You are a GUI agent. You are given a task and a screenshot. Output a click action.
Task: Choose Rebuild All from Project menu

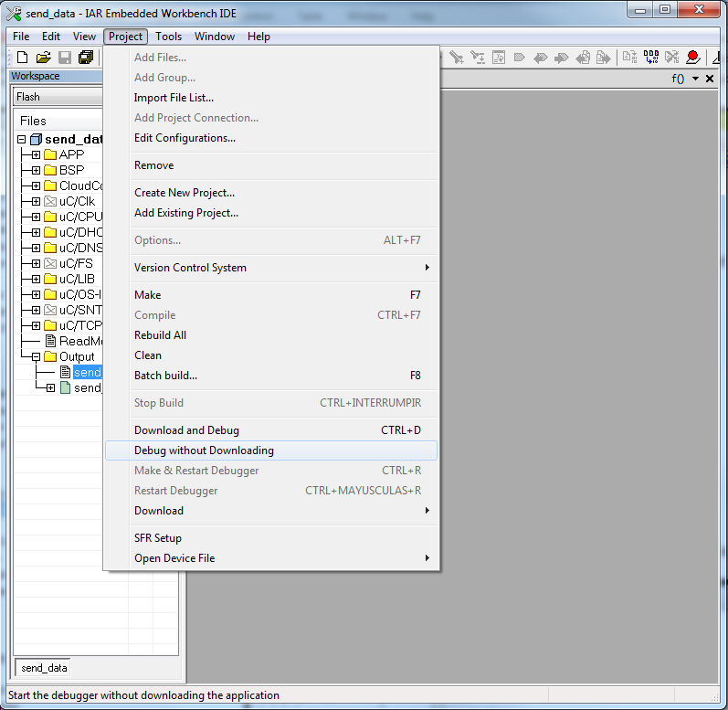pyautogui.click(x=160, y=335)
